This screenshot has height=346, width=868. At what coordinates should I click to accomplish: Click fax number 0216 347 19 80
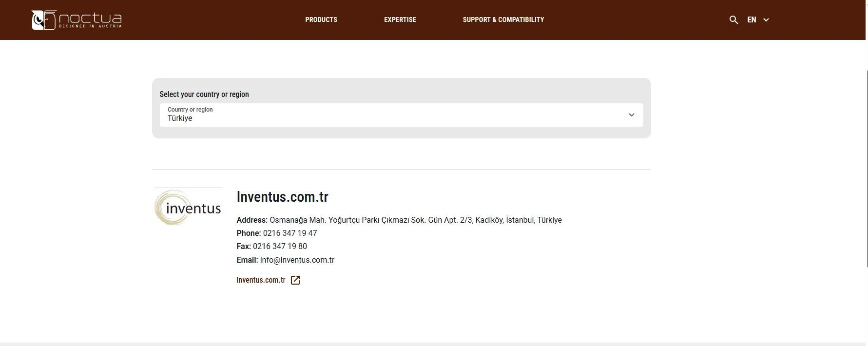click(280, 247)
